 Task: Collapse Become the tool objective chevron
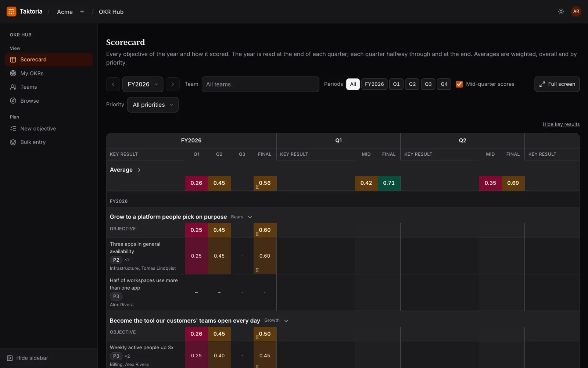[x=286, y=321]
